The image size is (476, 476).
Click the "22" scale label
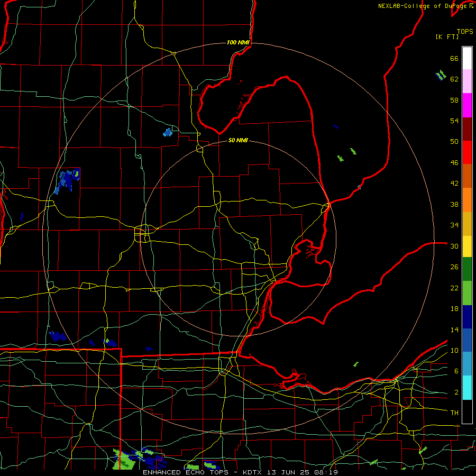pos(454,288)
